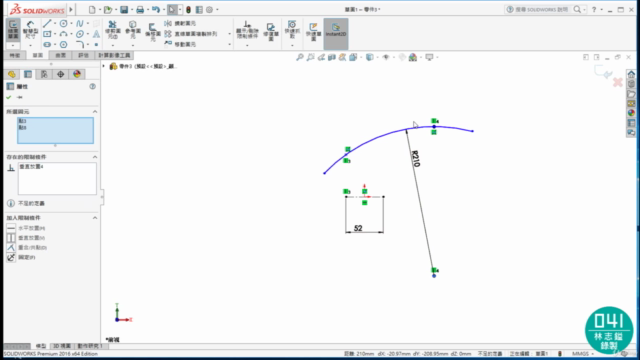The height and width of the screenshot is (360, 640).
Task: Select the Polygon sketch tool
Action: click(x=63, y=44)
